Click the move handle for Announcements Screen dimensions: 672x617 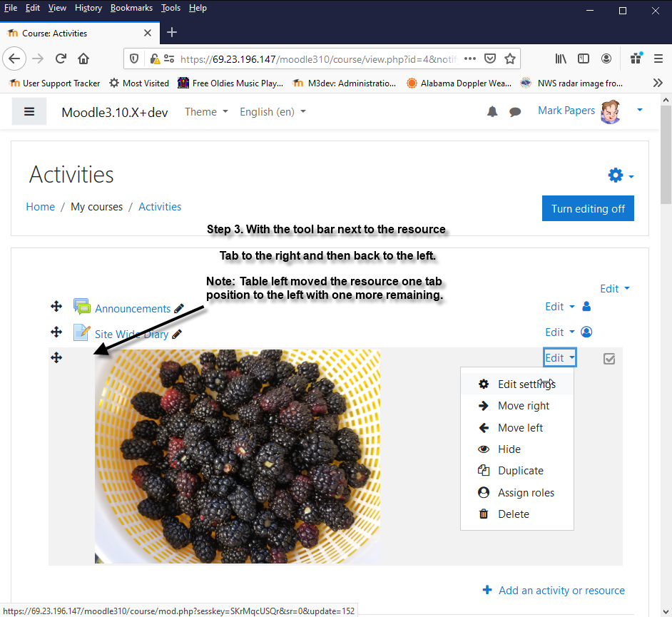pos(56,306)
